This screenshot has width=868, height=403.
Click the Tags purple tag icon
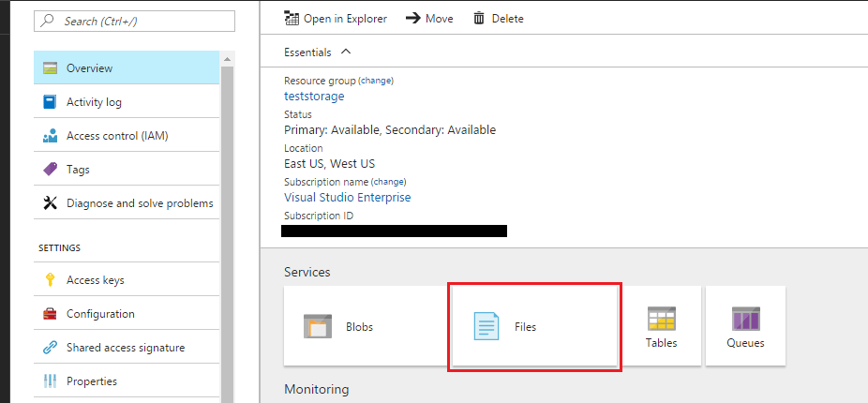coord(50,170)
